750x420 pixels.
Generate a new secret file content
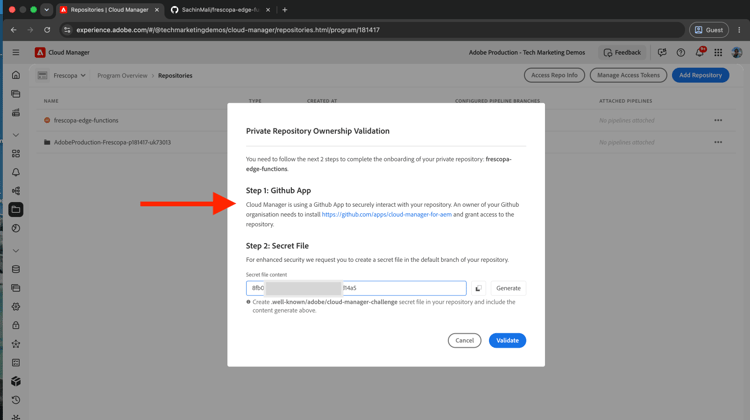tap(508, 288)
